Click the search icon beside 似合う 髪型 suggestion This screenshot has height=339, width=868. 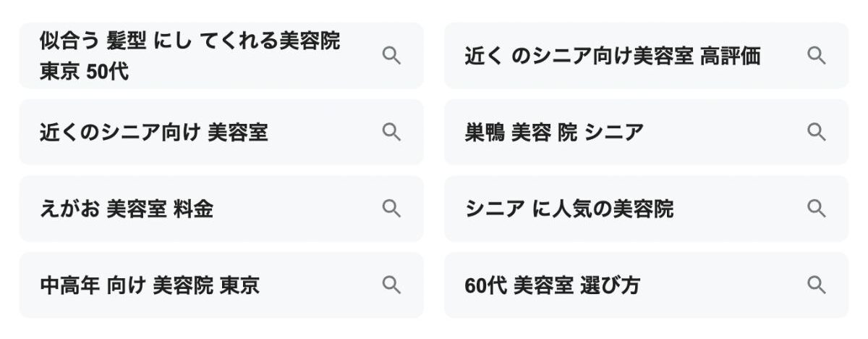[x=391, y=56]
